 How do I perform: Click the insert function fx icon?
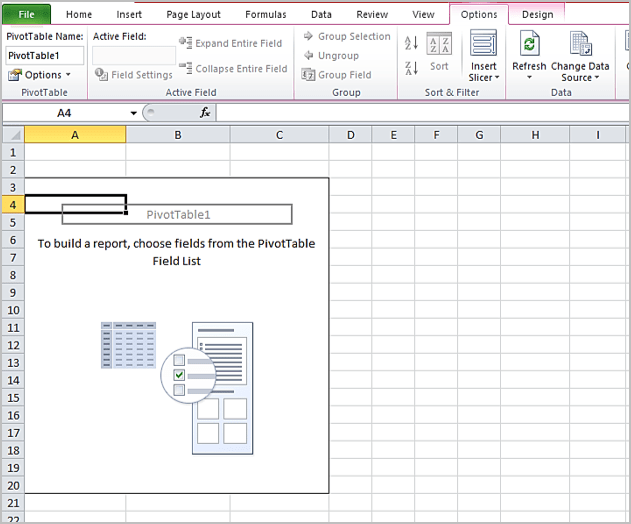(205, 113)
